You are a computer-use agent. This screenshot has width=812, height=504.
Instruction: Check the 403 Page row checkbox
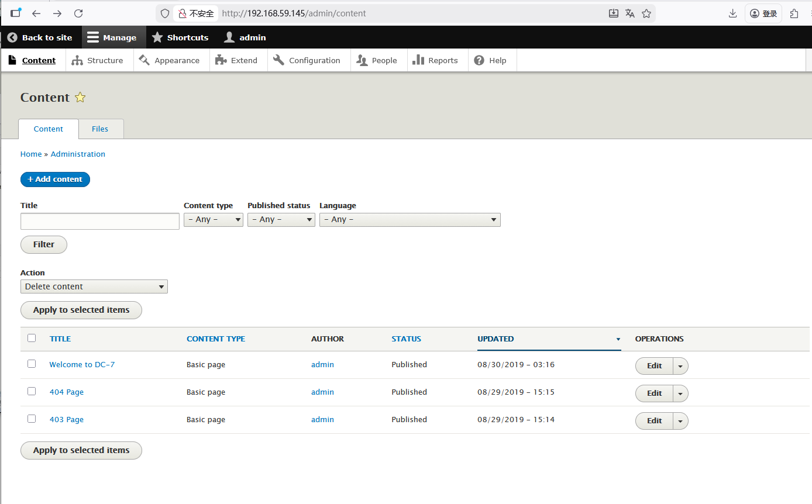[32, 419]
